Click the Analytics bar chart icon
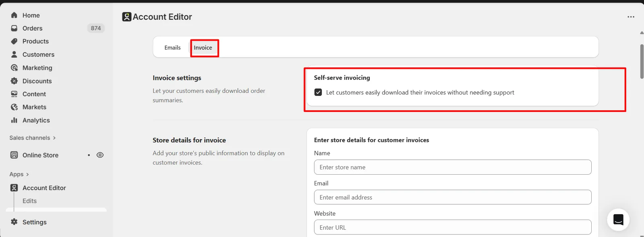This screenshot has height=237, width=644. coord(14,120)
